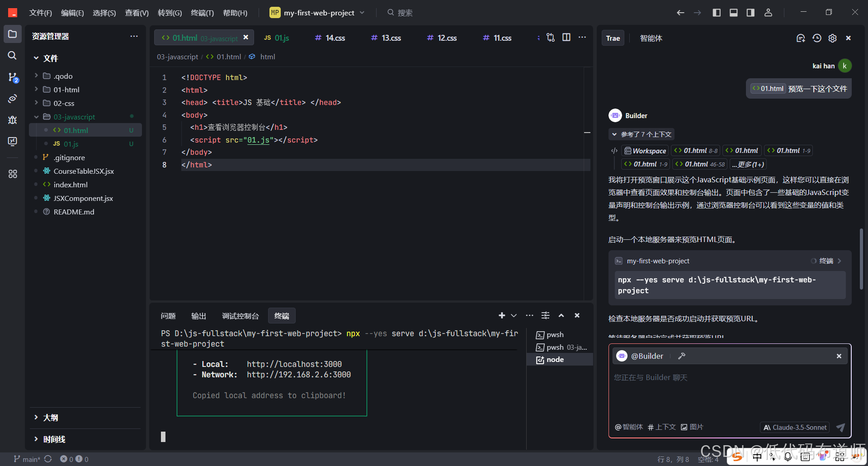Click the 终端 link in command card

[826, 261]
